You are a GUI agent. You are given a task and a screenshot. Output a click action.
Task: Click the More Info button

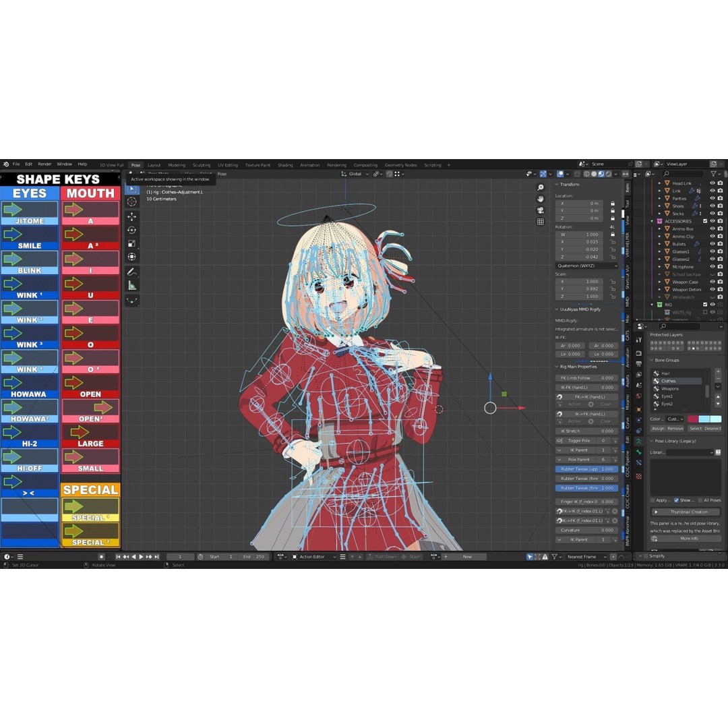pos(686,539)
